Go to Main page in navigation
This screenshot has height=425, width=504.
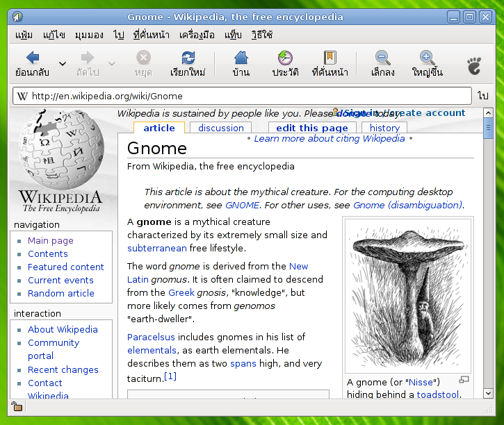point(51,241)
